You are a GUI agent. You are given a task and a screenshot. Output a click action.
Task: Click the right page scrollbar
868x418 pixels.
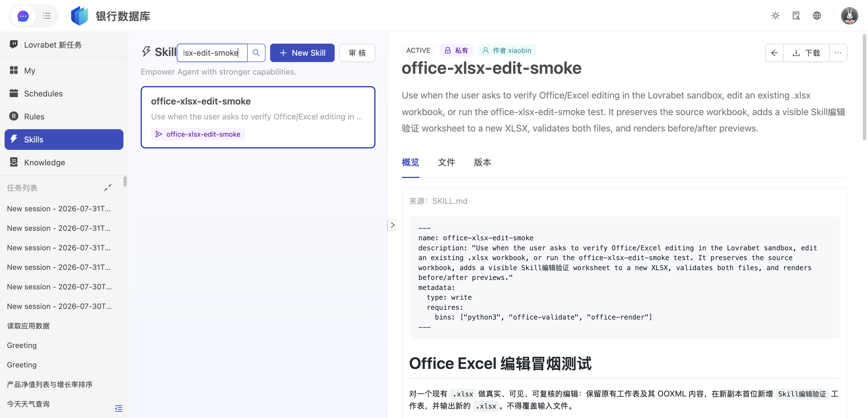coord(865,88)
